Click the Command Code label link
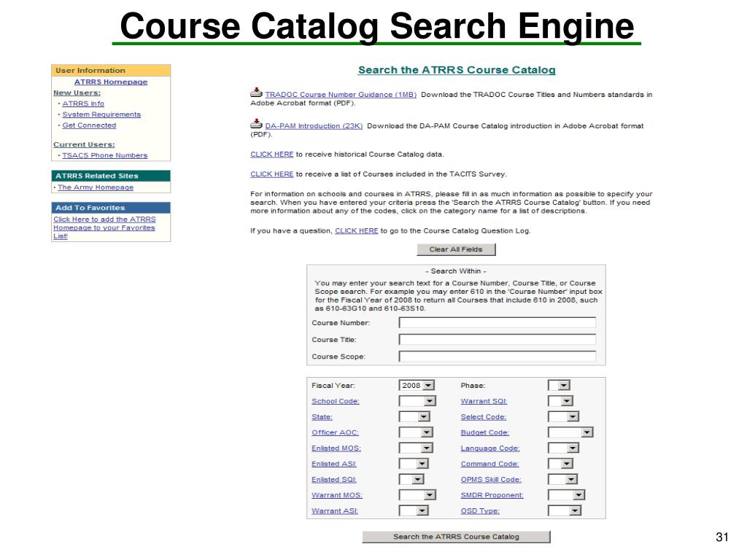The height and width of the screenshot is (560, 747). [489, 464]
